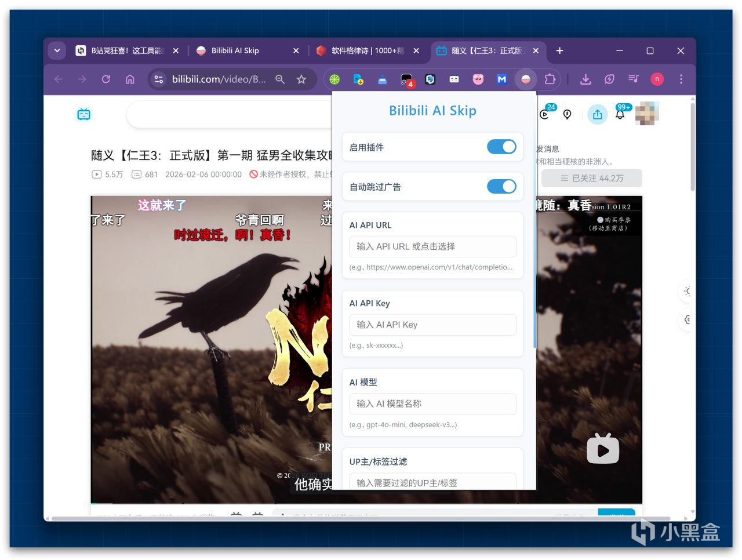The height and width of the screenshot is (560, 742).
Task: Open the tab search chevron in title bar
Action: click(x=57, y=50)
